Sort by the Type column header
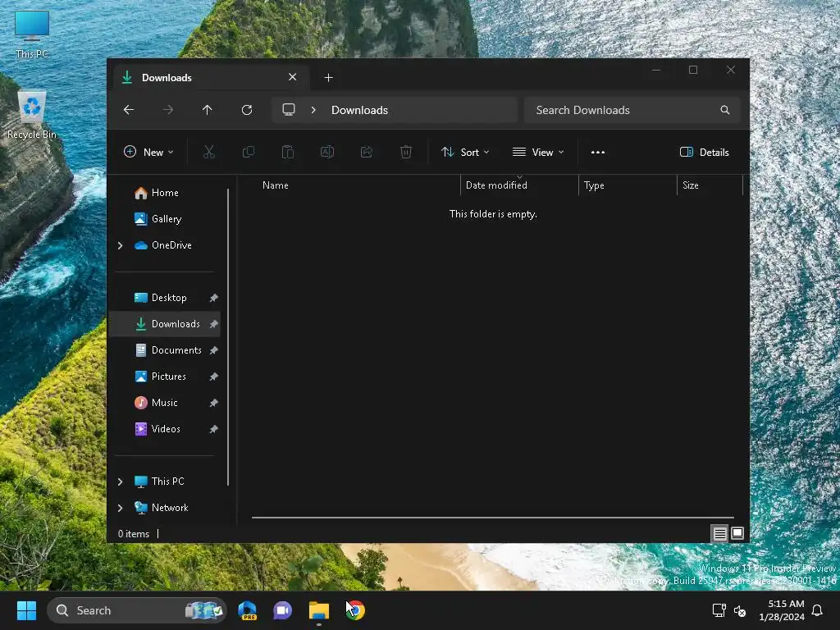 pos(628,185)
